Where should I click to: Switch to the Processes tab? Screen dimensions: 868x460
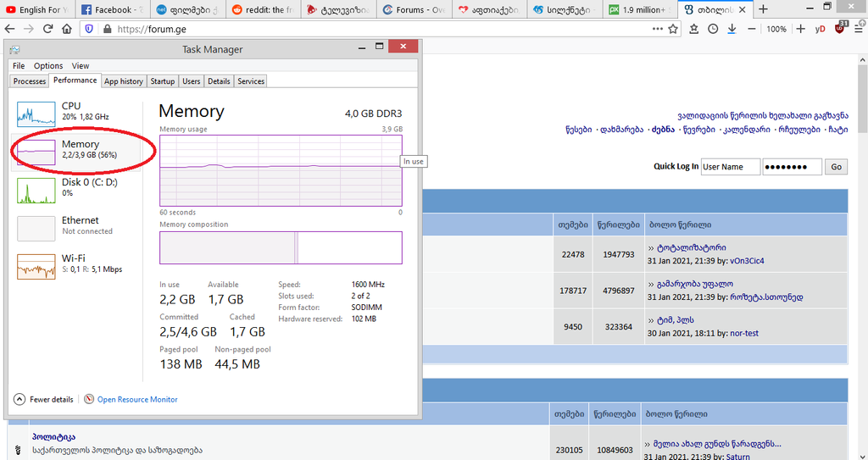(30, 81)
